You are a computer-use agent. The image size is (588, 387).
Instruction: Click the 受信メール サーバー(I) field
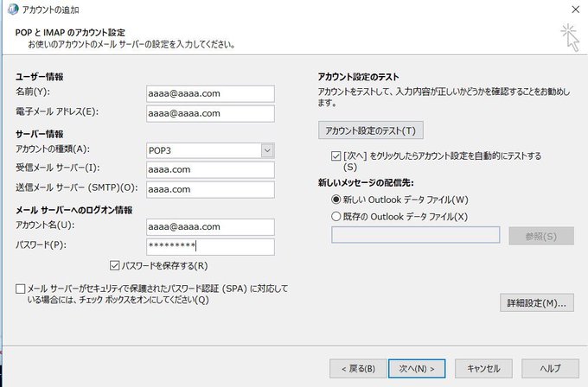click(x=210, y=169)
